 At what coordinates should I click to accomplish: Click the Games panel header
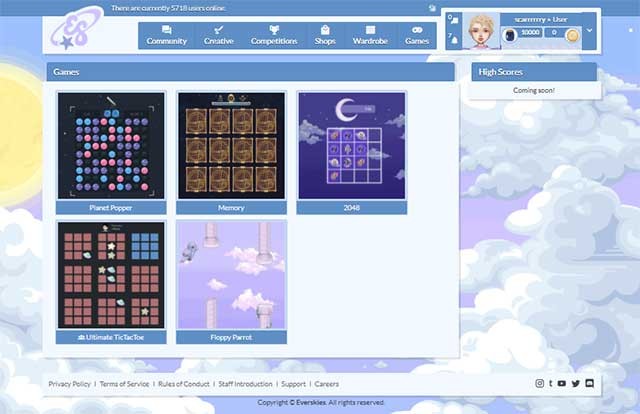(251, 72)
